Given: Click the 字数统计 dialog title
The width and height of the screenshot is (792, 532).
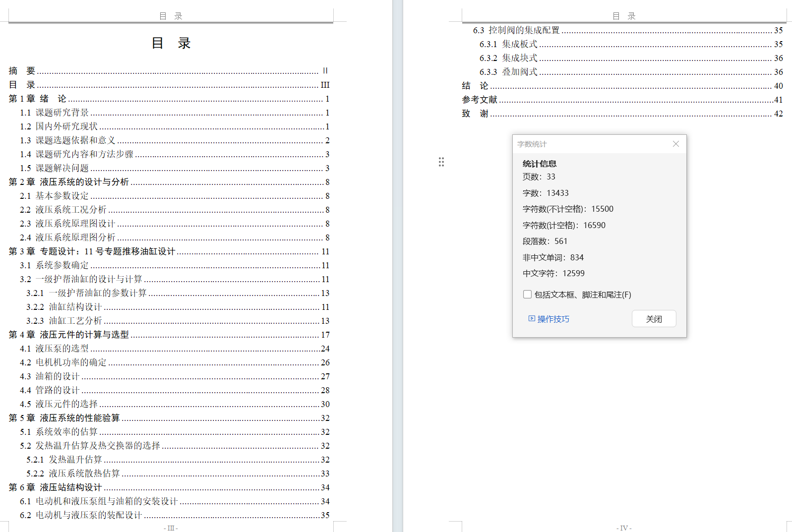Looking at the screenshot, I should 532,144.
